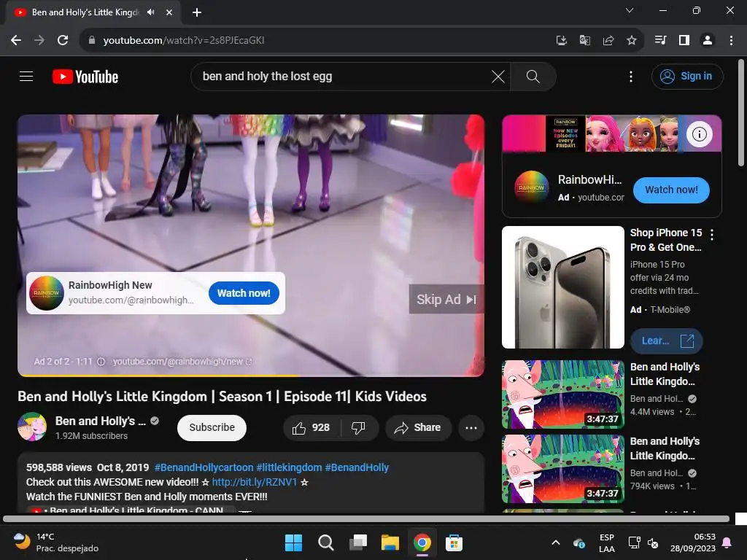Viewport: 747px width, 560px height.
Task: Click #BenandHolly hashtag
Action: coord(357,467)
